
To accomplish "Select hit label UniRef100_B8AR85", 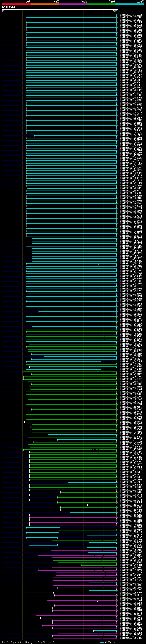I will click(131, 394).
